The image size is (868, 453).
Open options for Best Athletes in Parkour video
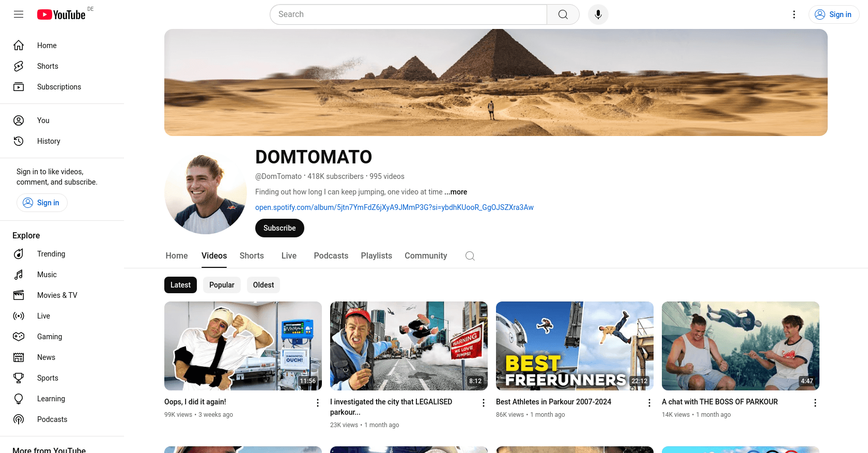click(649, 403)
